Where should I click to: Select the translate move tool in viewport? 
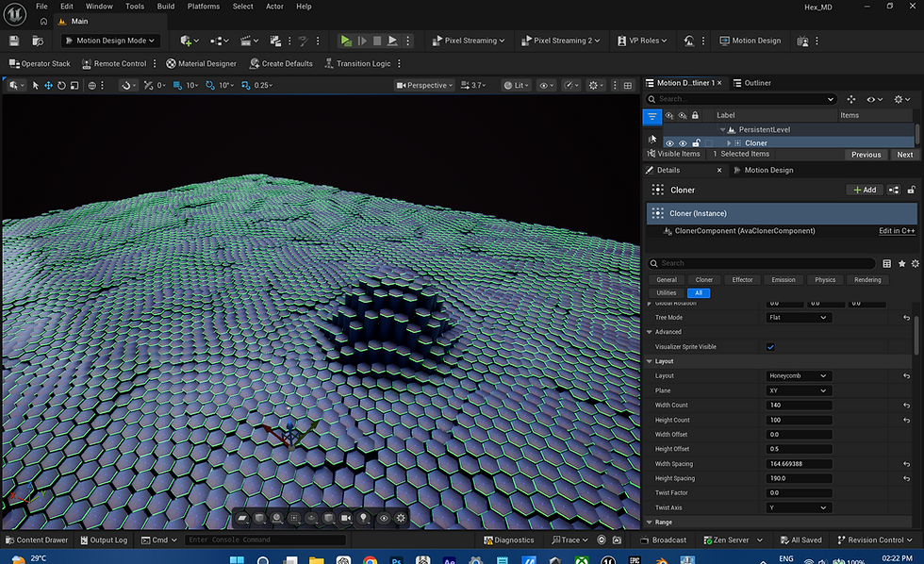coord(48,86)
